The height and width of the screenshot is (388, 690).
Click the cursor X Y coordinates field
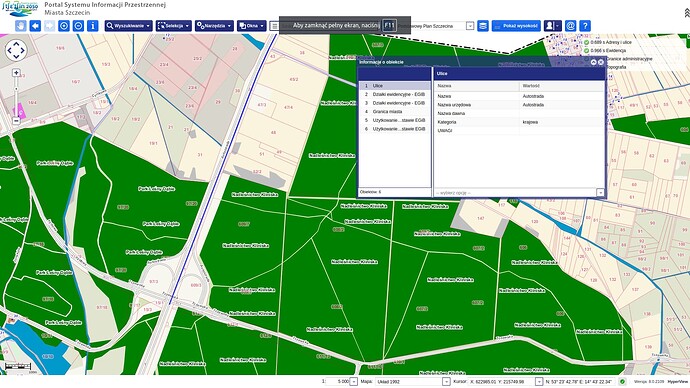pyautogui.click(x=501, y=382)
